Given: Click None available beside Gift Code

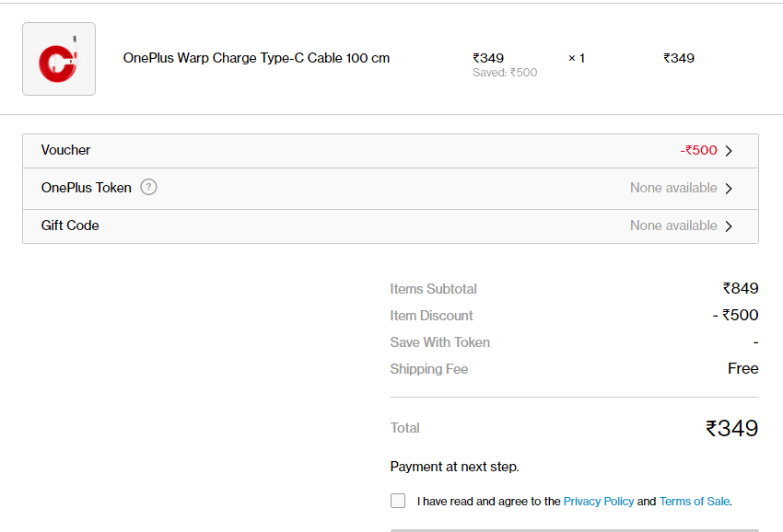Looking at the screenshot, I should 673,226.
